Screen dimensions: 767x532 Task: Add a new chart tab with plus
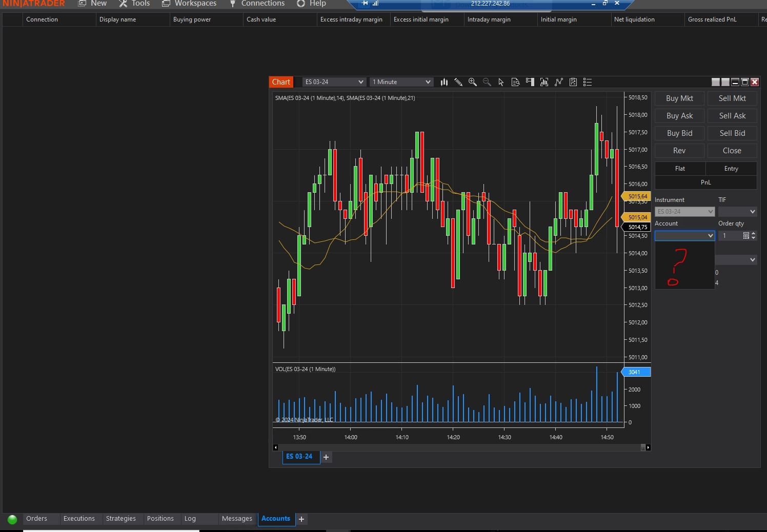[x=326, y=457]
